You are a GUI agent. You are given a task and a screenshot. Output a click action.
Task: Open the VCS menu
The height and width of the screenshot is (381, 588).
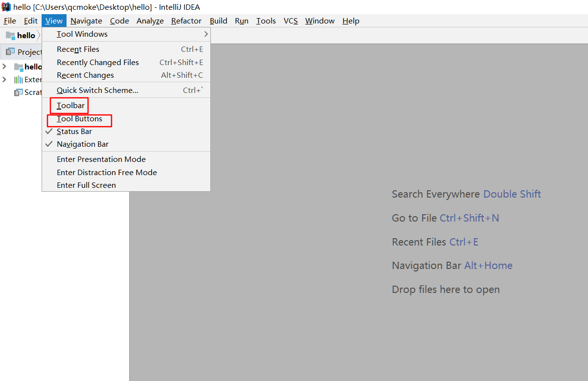click(x=291, y=21)
